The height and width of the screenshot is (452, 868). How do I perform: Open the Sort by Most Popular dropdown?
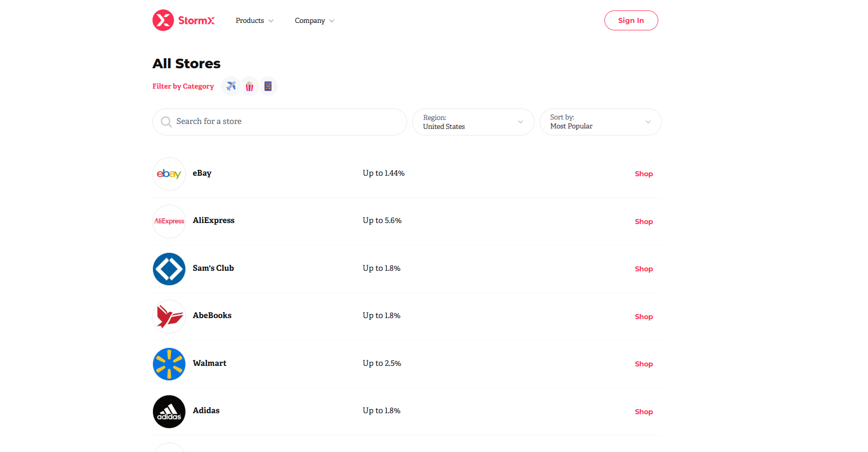(x=600, y=122)
